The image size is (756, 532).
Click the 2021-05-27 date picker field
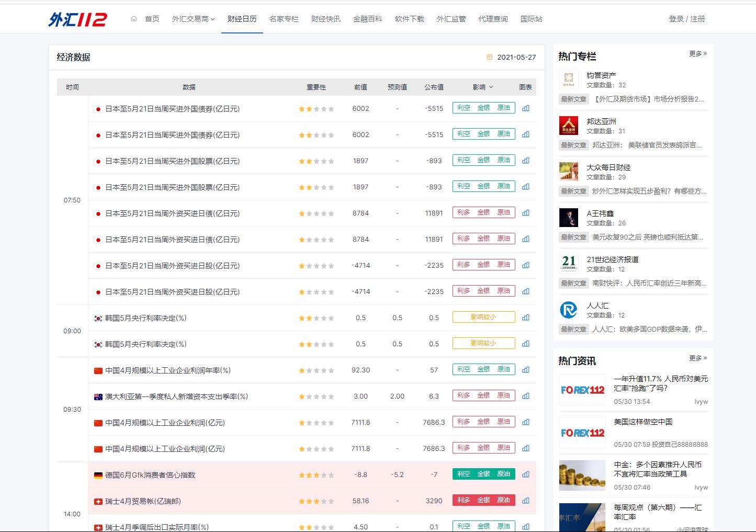click(x=516, y=57)
